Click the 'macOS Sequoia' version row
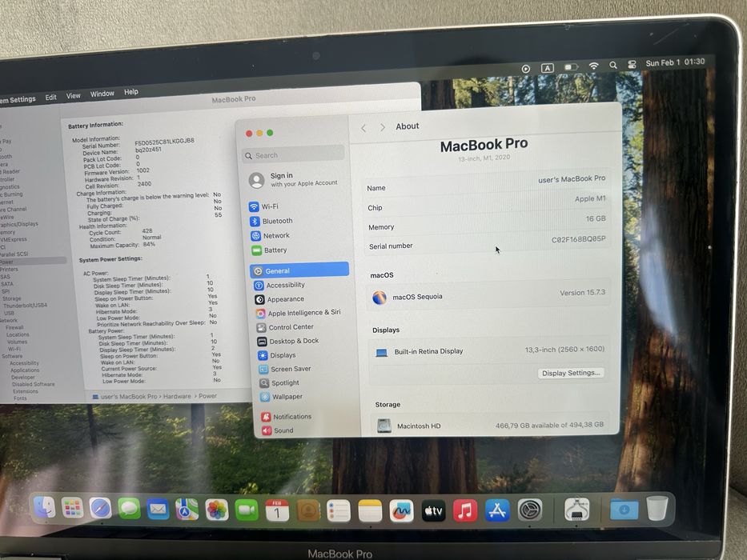The image size is (747, 560). click(488, 295)
